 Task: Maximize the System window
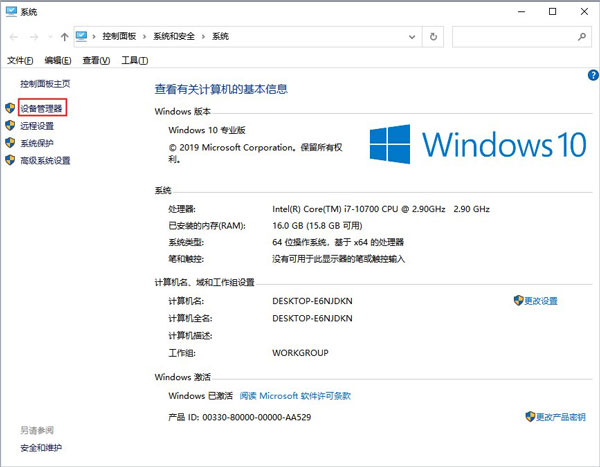point(553,11)
